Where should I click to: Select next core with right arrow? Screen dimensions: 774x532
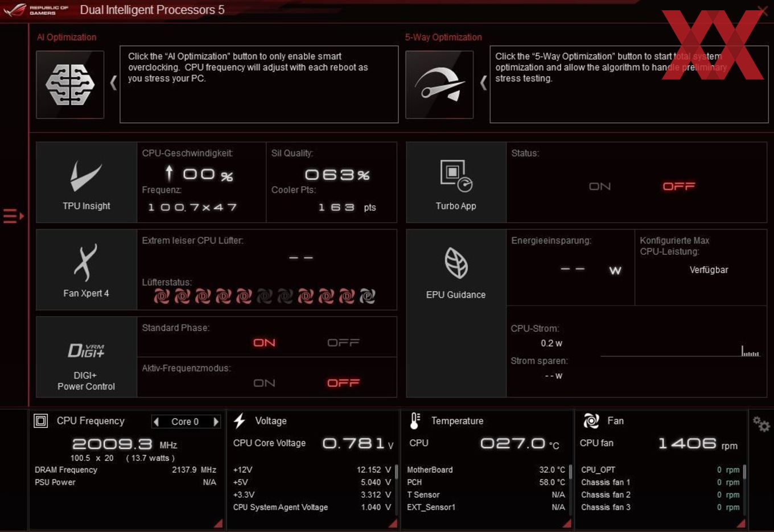click(216, 422)
